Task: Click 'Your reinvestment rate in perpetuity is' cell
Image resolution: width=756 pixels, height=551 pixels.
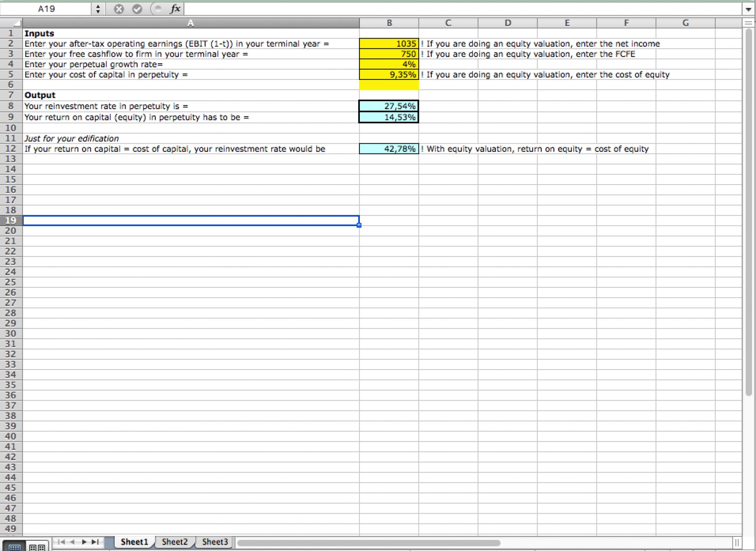Action: tap(191, 106)
